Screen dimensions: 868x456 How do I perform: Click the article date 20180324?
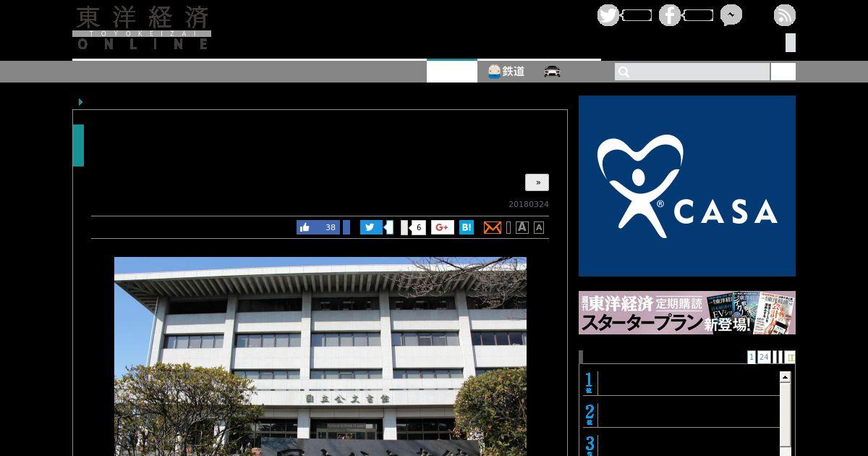(529, 204)
